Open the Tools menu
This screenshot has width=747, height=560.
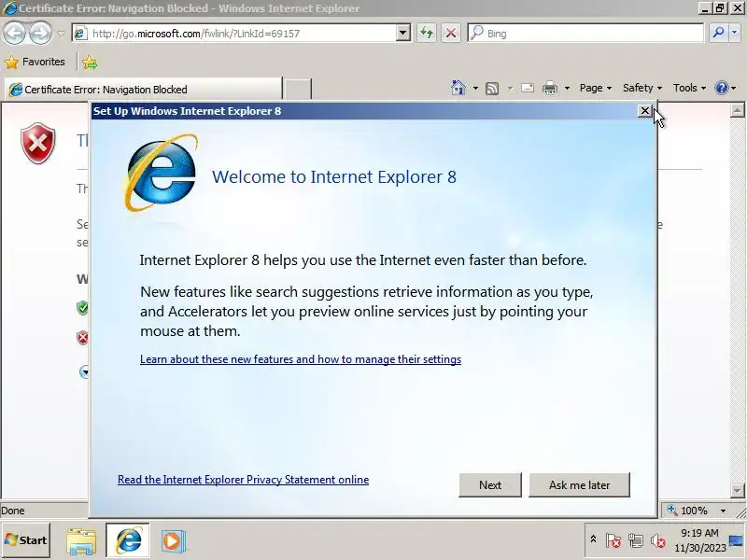tap(689, 88)
